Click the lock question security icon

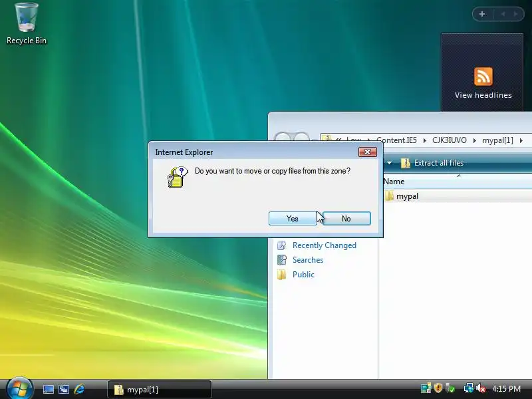point(177,177)
